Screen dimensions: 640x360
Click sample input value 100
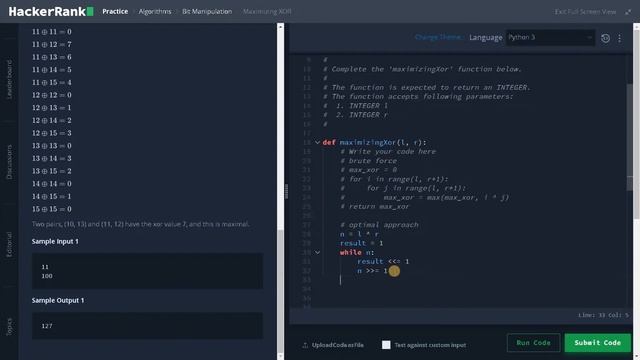click(47, 276)
